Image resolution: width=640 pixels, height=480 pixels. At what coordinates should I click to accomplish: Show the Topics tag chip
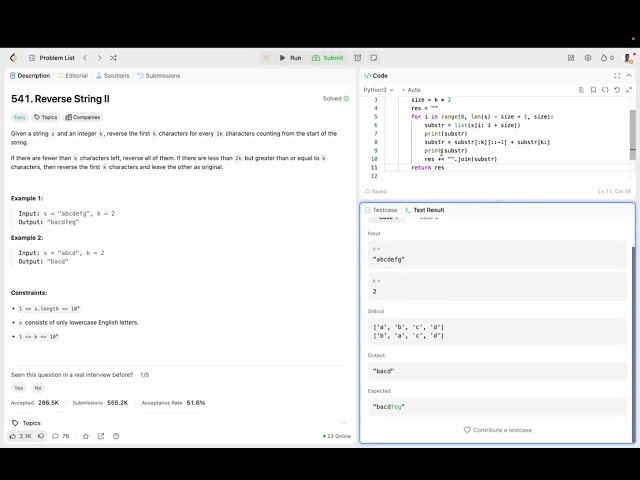(46, 117)
